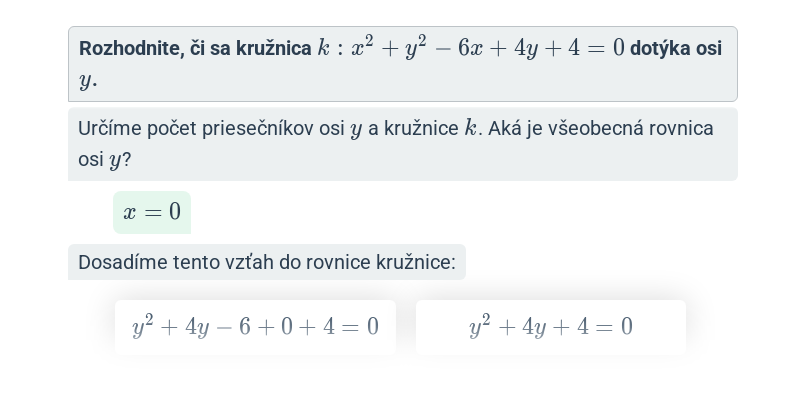Click the trailing 'y.' in the problem statement
Image resolution: width=800 pixels, height=400 pixels.
88,80
